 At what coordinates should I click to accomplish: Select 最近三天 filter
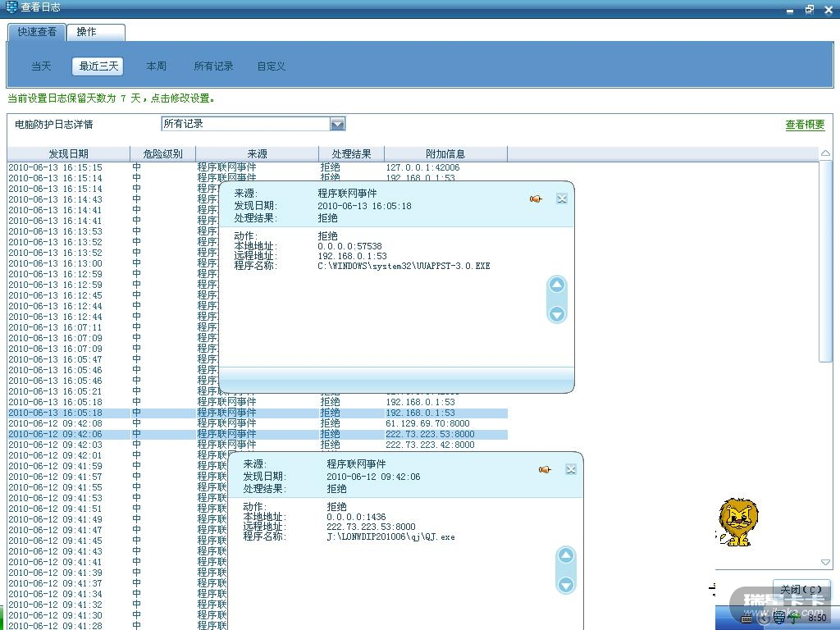click(x=98, y=66)
